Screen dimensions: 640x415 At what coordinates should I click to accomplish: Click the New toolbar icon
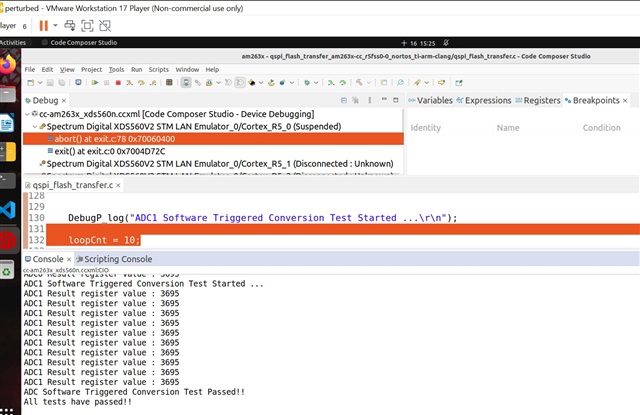tap(31, 82)
